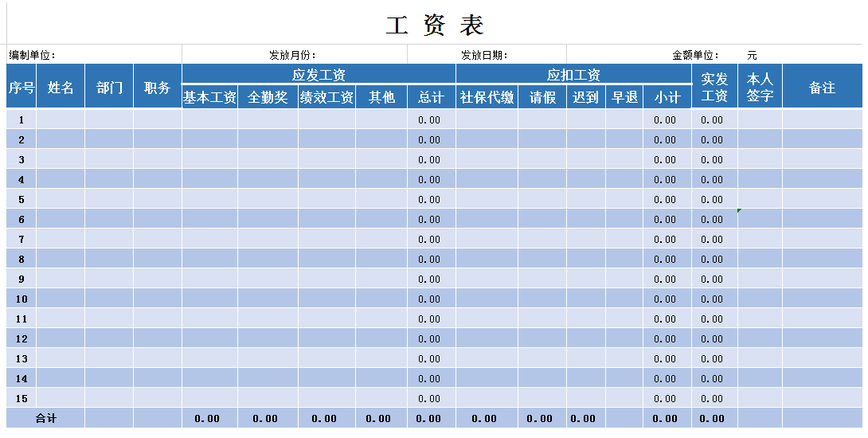Click row number 6 cell
The image size is (868, 438).
(x=21, y=219)
